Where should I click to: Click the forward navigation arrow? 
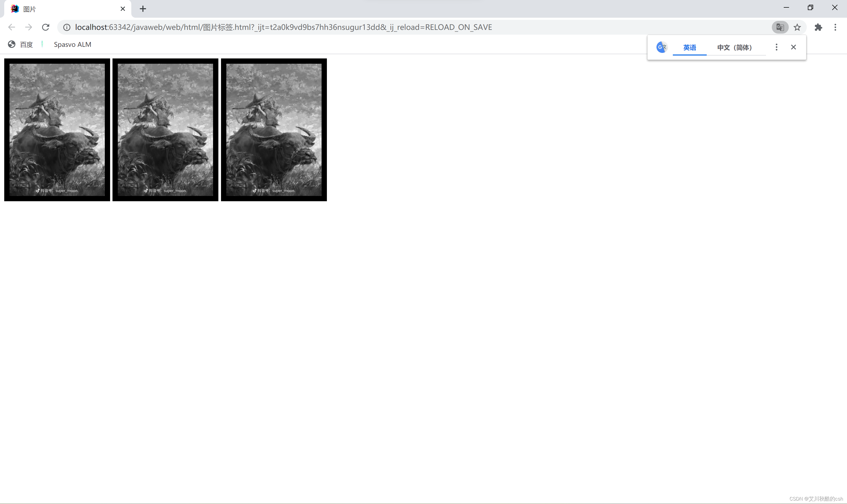29,27
